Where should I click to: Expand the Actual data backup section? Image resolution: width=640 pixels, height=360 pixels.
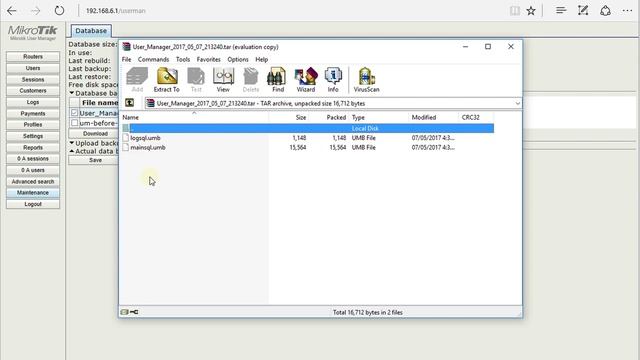click(x=72, y=151)
